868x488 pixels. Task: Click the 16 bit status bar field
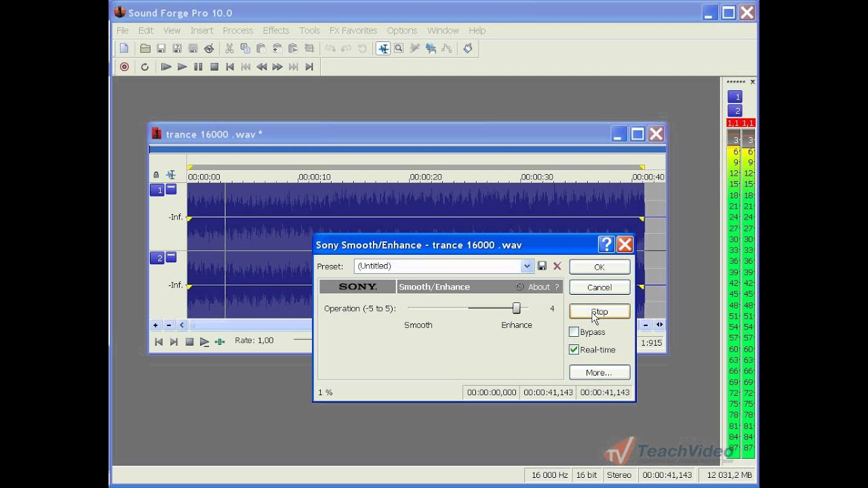(x=586, y=475)
